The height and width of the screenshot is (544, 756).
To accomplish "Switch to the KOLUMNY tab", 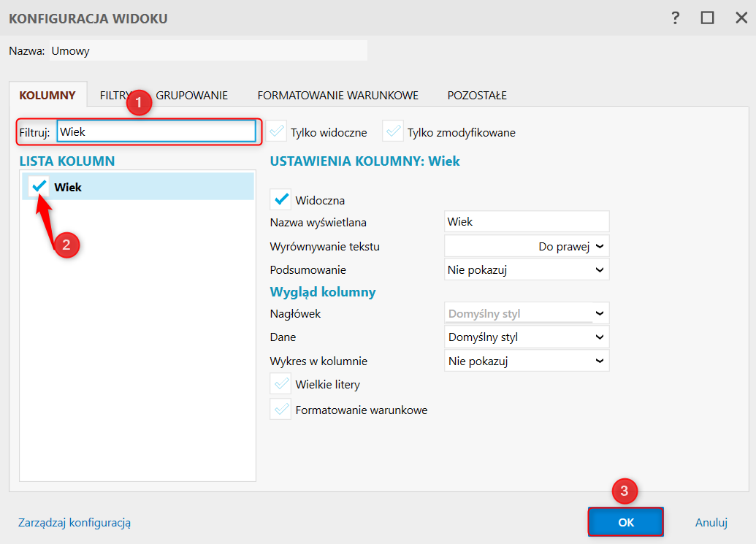I will click(x=47, y=95).
